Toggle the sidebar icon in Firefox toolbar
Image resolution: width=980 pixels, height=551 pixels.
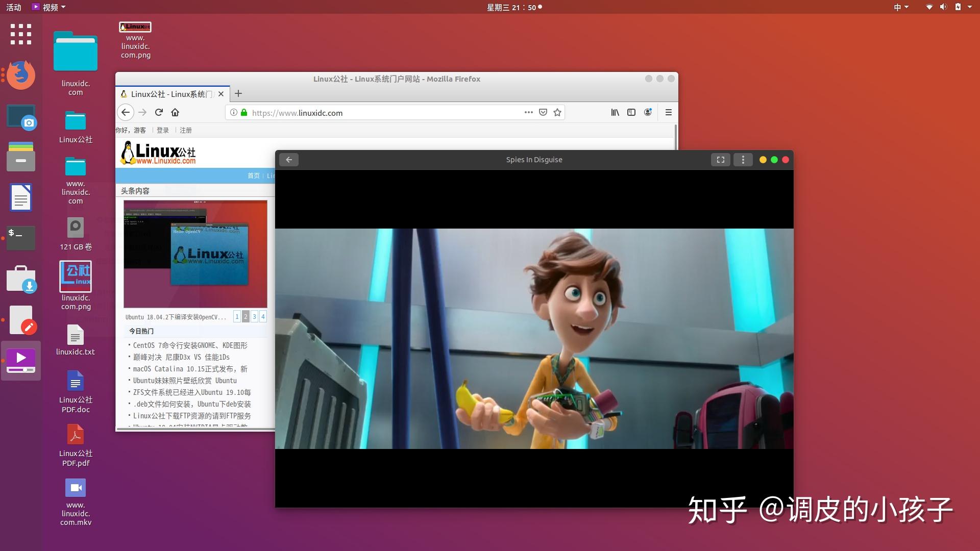tap(631, 112)
